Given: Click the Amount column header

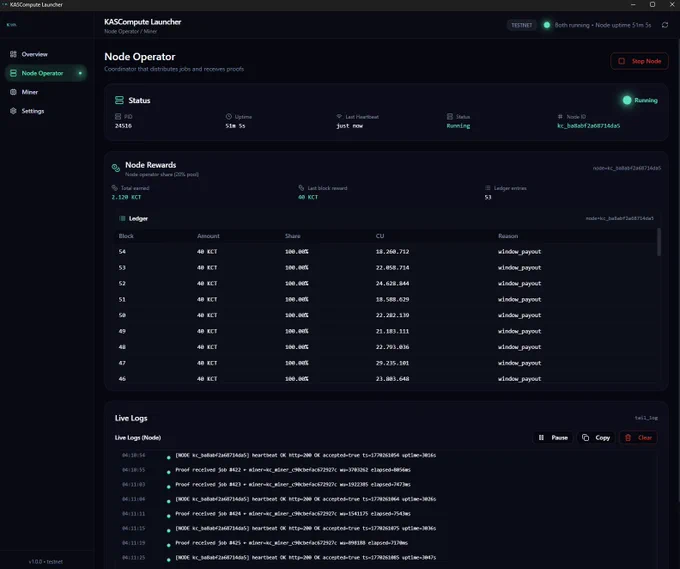Looking at the screenshot, I should coord(208,236).
